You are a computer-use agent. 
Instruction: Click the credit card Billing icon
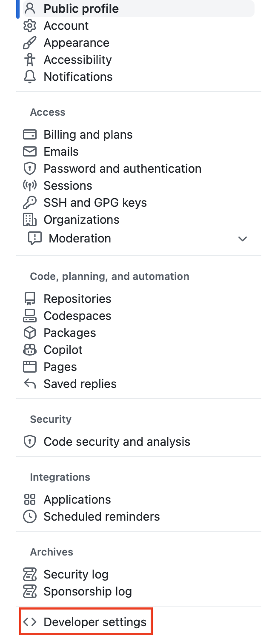29,135
